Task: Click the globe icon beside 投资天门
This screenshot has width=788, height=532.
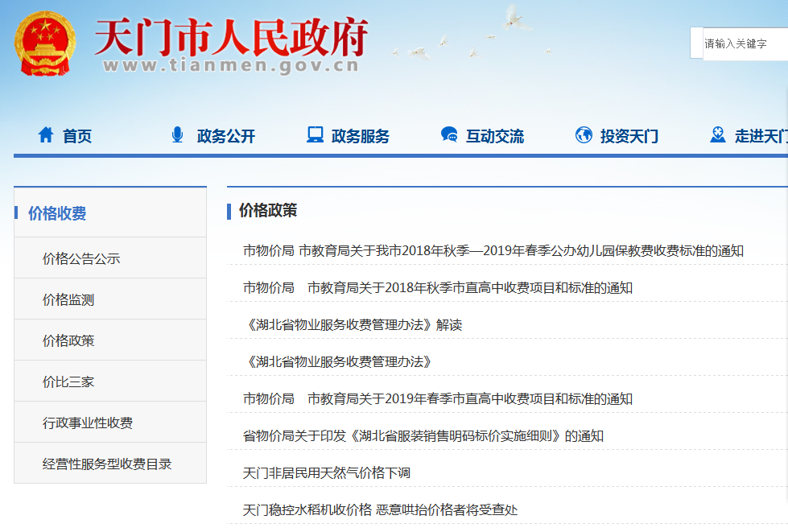Action: pos(584,135)
